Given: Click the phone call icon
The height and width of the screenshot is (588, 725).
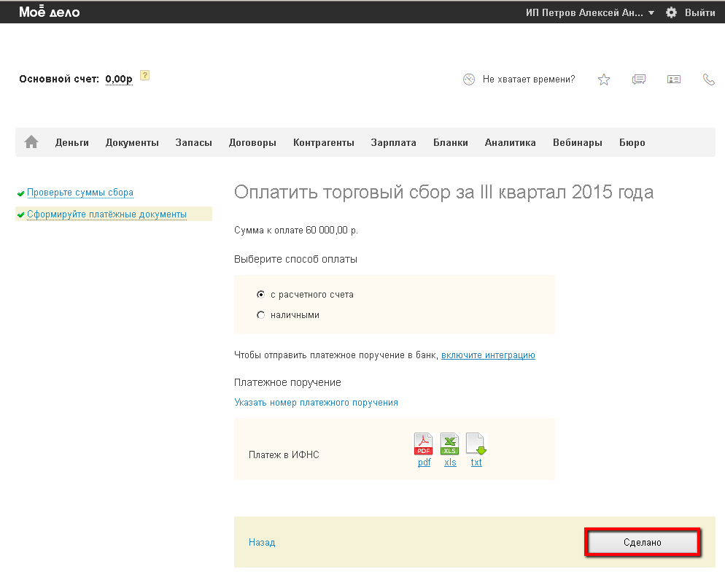Looking at the screenshot, I should tap(708, 80).
